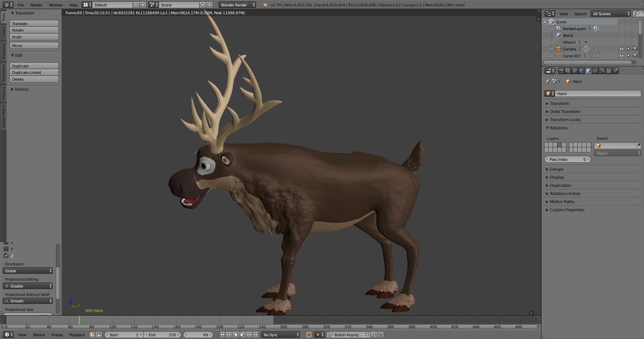This screenshot has height=339, width=644.
Task: Toggle the time range lock icon
Action: tap(99, 335)
